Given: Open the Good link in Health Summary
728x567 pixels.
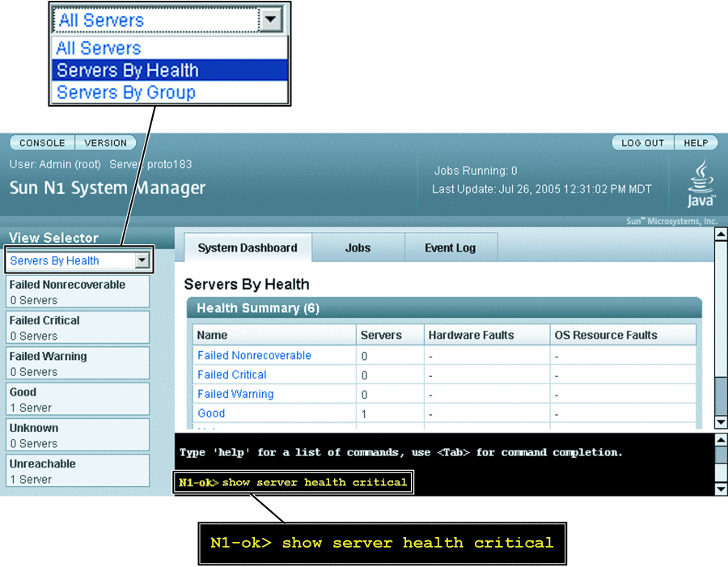Looking at the screenshot, I should [211, 413].
